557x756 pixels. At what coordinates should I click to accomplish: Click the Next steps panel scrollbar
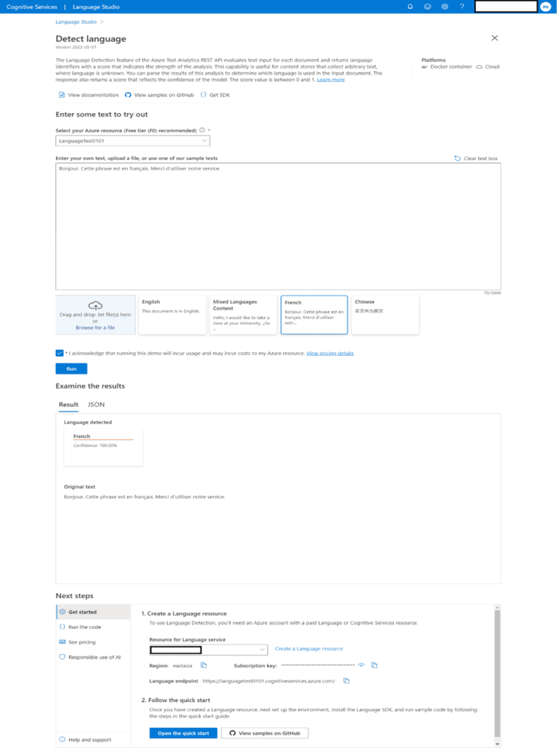pyautogui.click(x=497, y=673)
